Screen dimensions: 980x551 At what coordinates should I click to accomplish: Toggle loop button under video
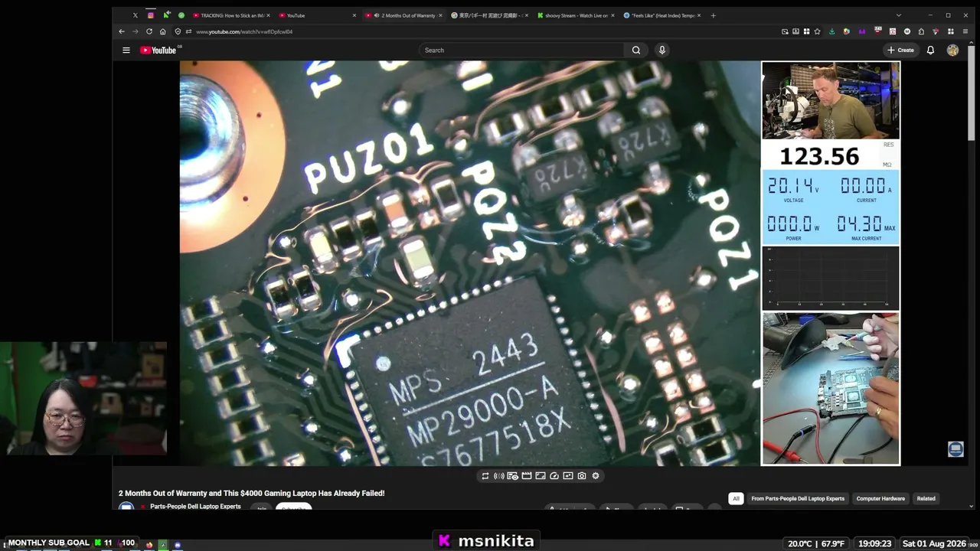(485, 476)
